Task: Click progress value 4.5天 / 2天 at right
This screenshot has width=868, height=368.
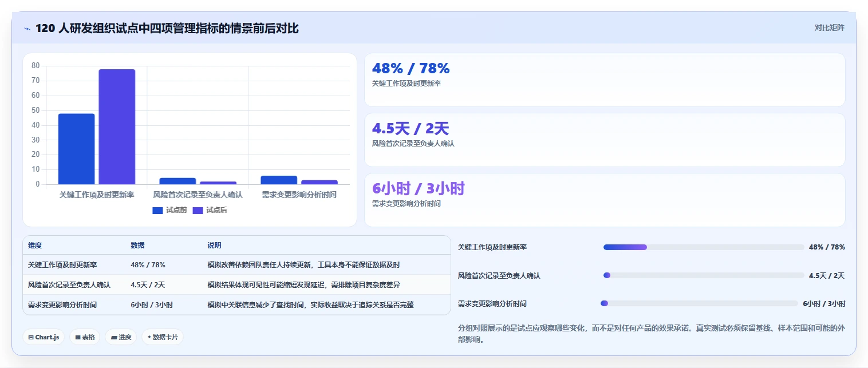Action: [827, 275]
